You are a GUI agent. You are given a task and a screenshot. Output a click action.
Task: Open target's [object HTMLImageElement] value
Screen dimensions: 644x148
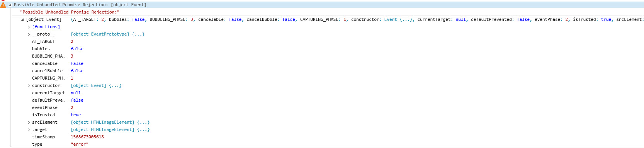(110, 130)
